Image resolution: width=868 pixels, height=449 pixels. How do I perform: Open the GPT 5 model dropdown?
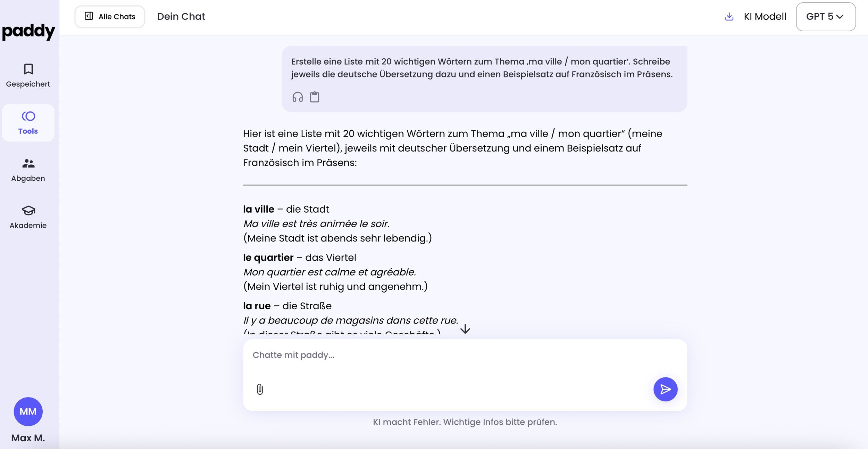825,17
